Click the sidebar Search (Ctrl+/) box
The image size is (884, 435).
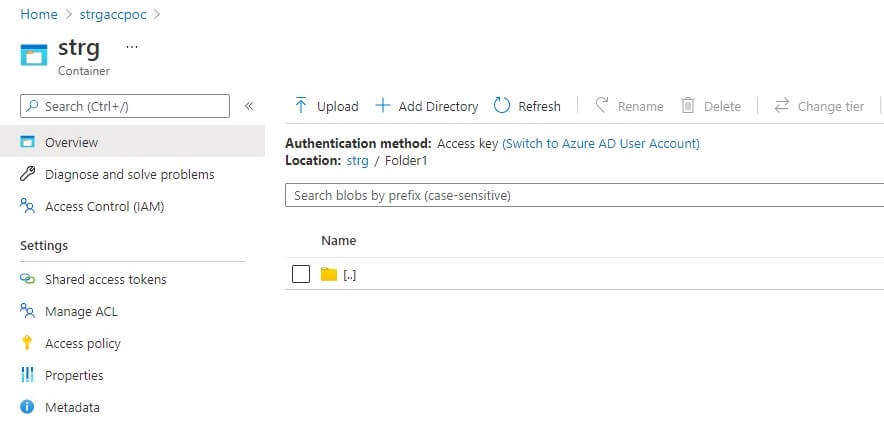(x=125, y=106)
